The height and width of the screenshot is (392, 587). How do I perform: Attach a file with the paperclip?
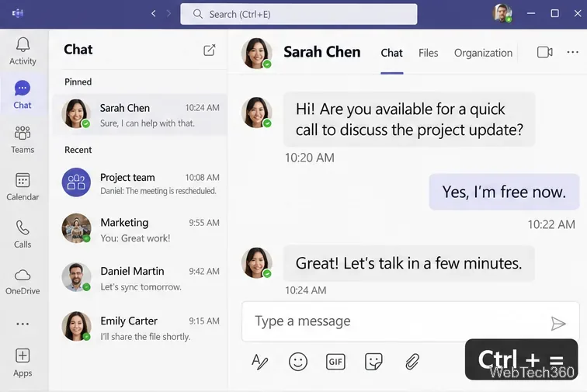click(412, 362)
